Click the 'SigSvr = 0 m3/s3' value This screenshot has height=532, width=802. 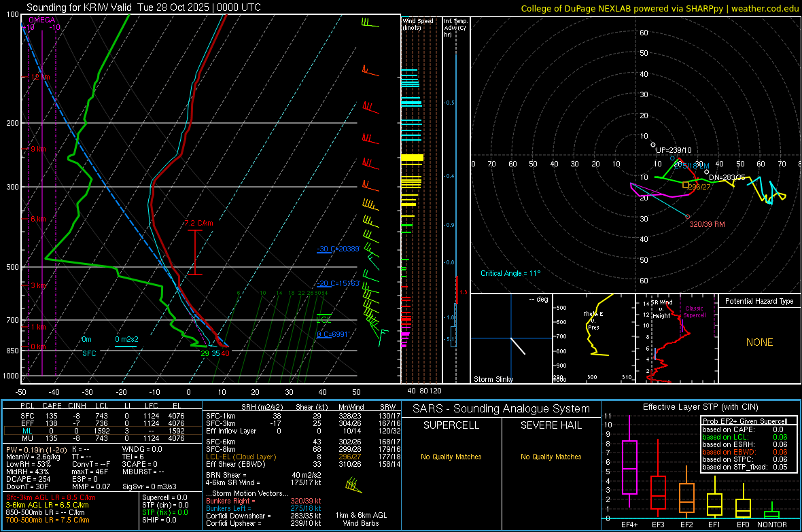[x=150, y=486]
